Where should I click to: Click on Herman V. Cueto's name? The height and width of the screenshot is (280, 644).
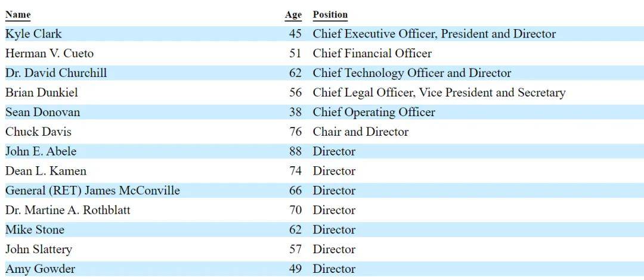49,54
